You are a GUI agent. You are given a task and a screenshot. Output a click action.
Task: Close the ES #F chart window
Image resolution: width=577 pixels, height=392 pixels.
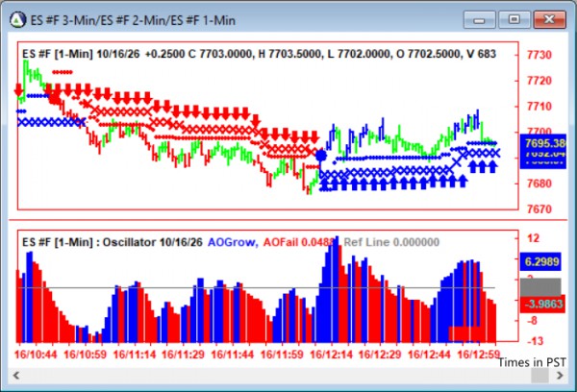(x=549, y=19)
